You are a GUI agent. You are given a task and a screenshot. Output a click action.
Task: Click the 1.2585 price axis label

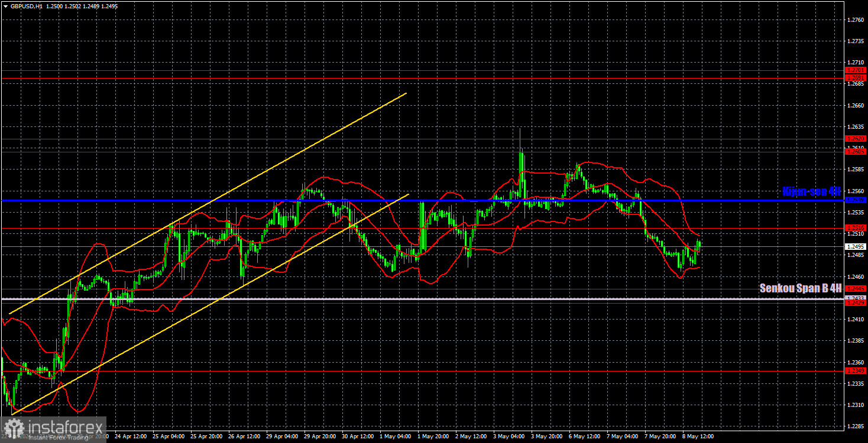(855, 170)
